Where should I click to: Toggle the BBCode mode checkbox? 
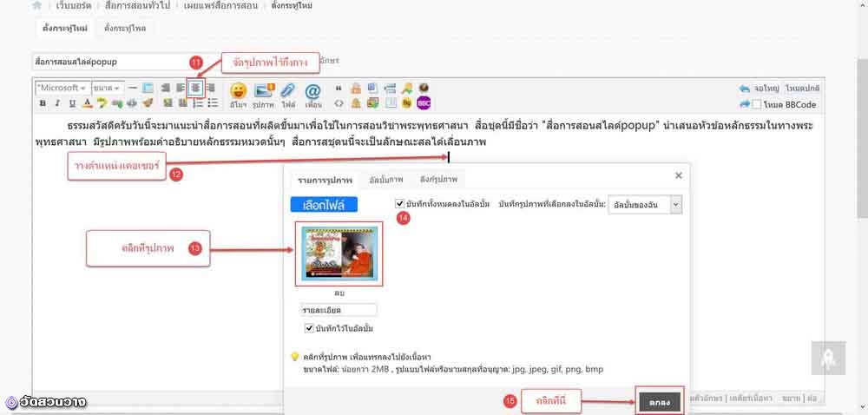pos(756,104)
